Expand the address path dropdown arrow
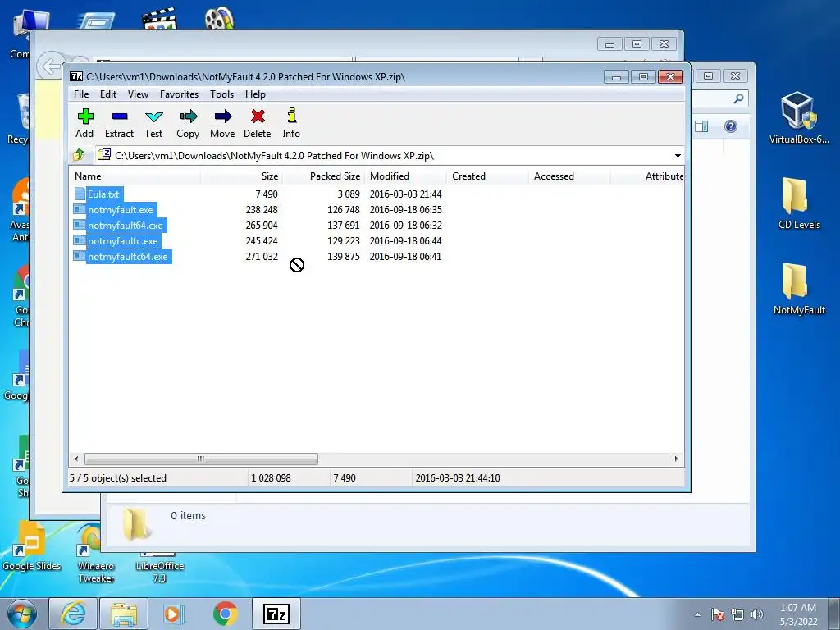 (678, 156)
